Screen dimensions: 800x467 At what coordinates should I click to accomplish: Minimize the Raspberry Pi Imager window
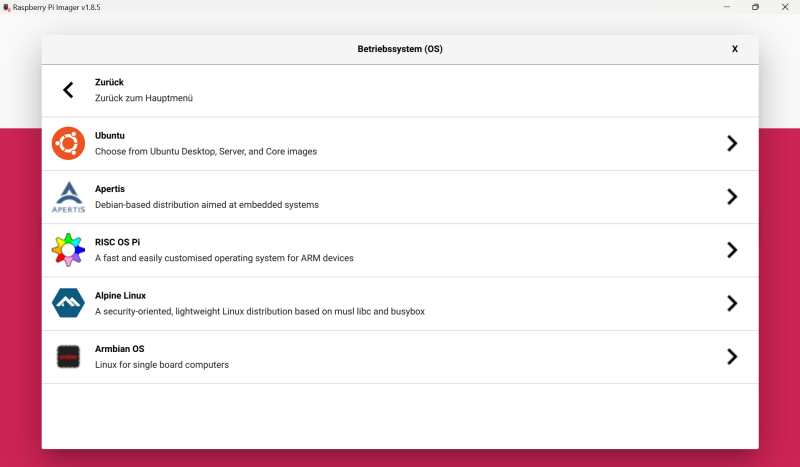click(727, 7)
